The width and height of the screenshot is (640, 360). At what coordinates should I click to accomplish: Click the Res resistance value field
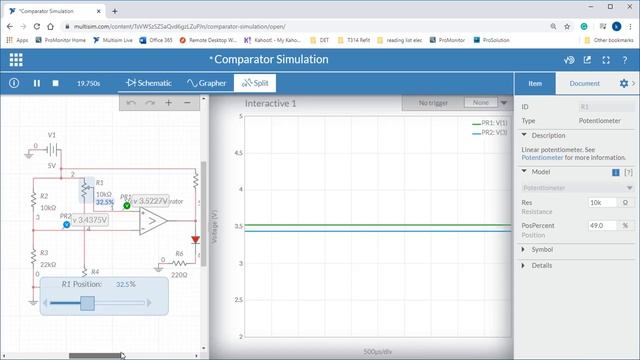tap(602, 202)
